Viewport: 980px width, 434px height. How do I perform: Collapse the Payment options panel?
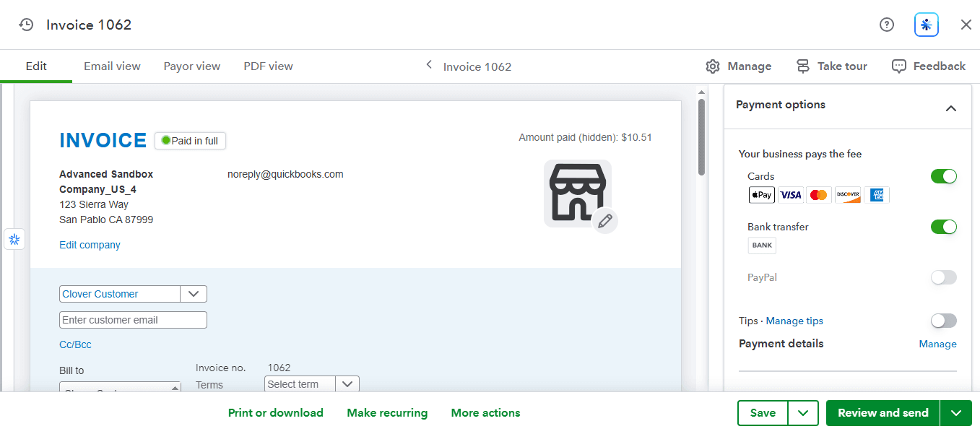click(951, 108)
